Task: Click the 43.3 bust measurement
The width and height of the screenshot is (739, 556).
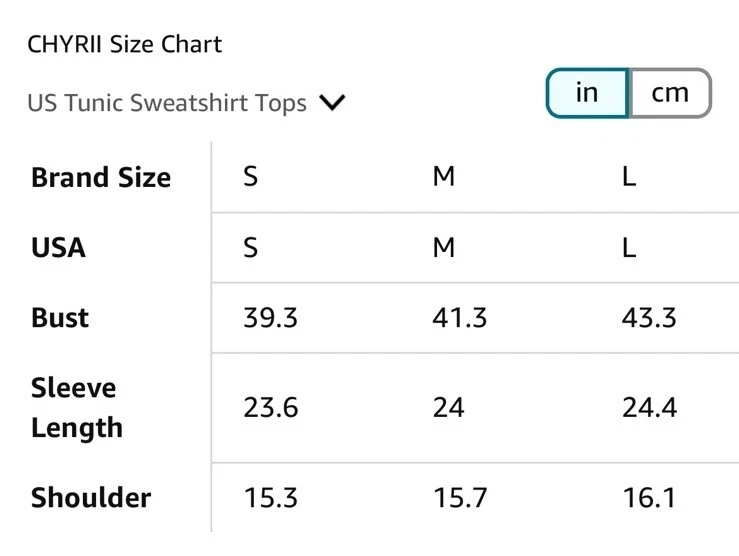Action: pos(649,318)
